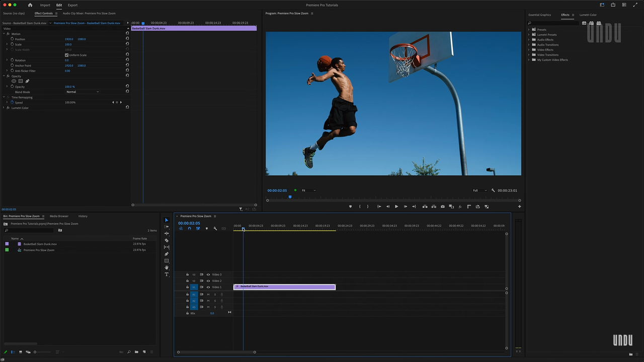The image size is (644, 362).
Task: Go to In point in Program Monitor
Action: coord(379,206)
